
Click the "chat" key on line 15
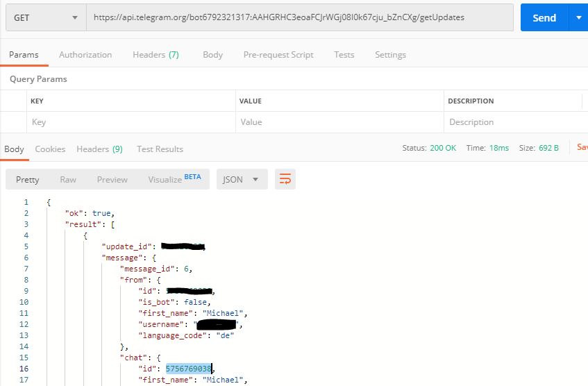point(133,358)
